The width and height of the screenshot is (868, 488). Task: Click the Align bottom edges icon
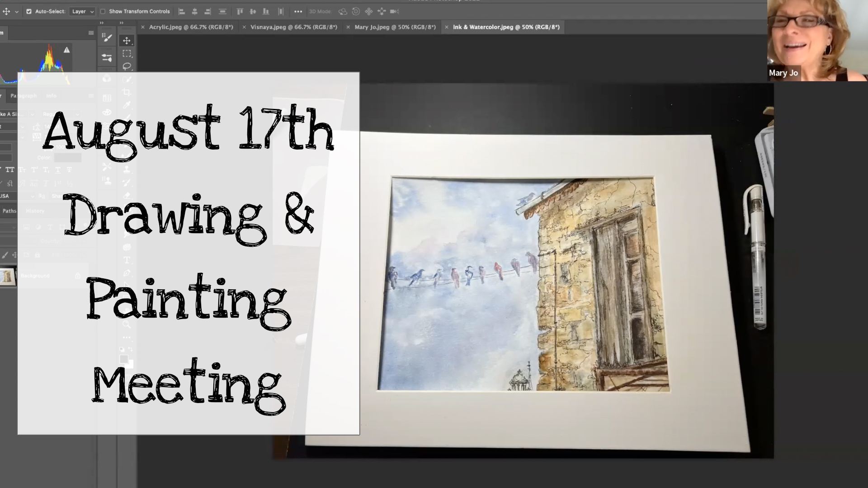coord(266,11)
